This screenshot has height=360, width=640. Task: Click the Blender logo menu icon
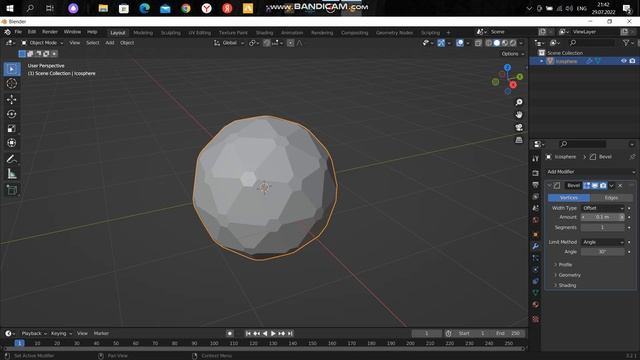(7, 32)
